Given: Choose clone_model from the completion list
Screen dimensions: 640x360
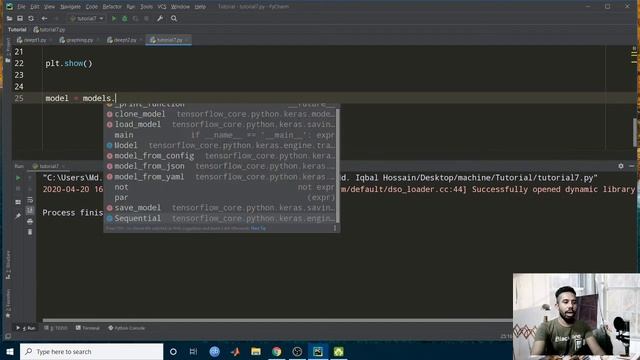Looking at the screenshot, I should 220,114.
